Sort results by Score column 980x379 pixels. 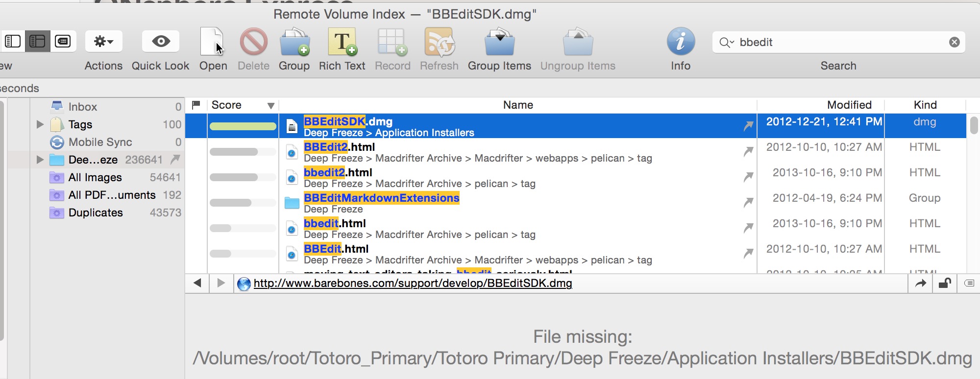[x=243, y=105]
